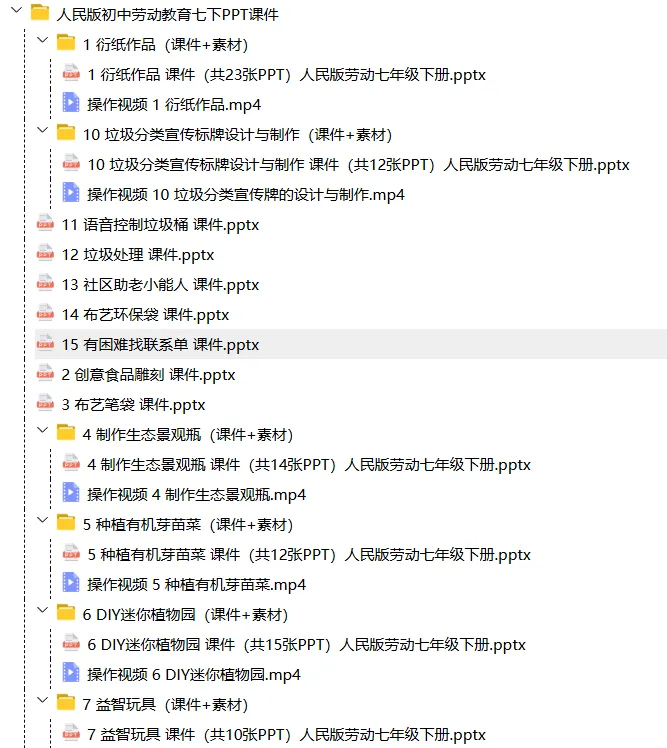Screen dimensions: 667x748
Task: Select file 操作视频 10 垃圾分类宣传牌的设计与制作.mp4
Action: (246, 195)
